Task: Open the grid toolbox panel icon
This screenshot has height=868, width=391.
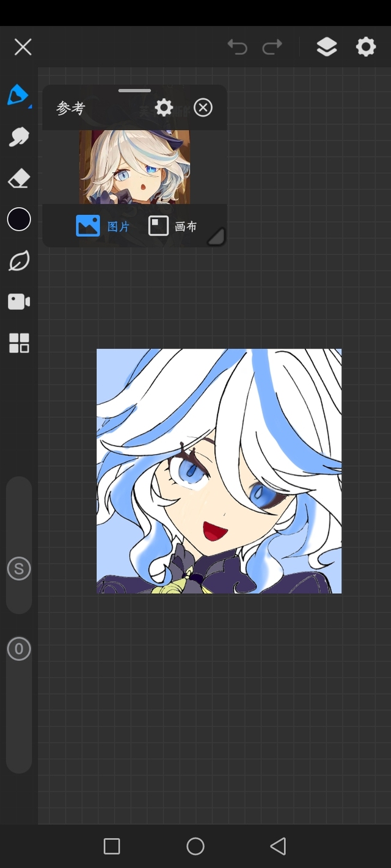Action: pyautogui.click(x=19, y=343)
